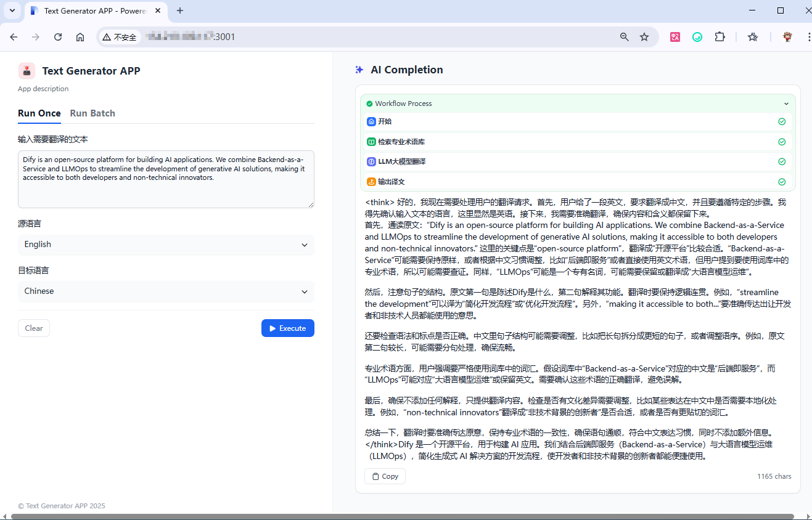The height and width of the screenshot is (520, 812).
Task: Click the browser profile avatar icon
Action: 787,37
